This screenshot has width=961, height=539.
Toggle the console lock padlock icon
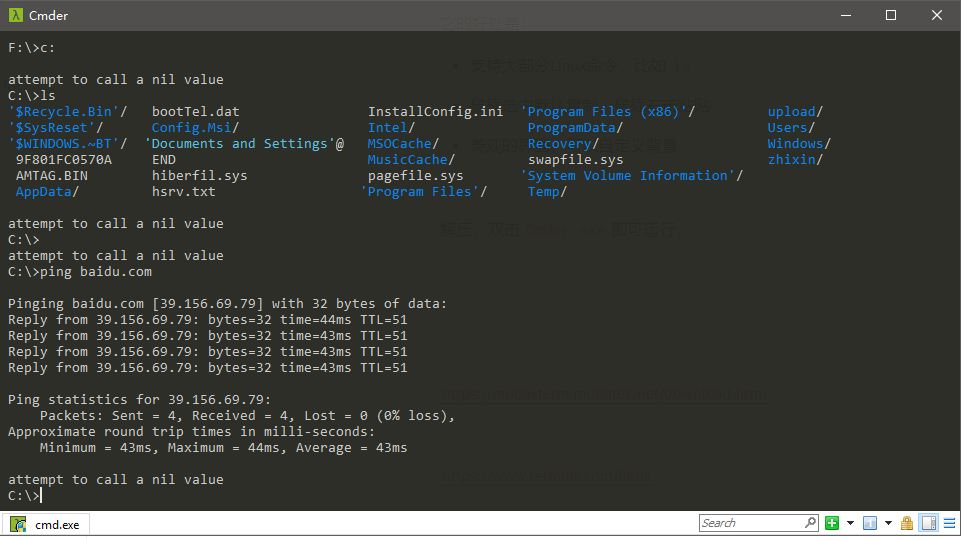point(907,523)
